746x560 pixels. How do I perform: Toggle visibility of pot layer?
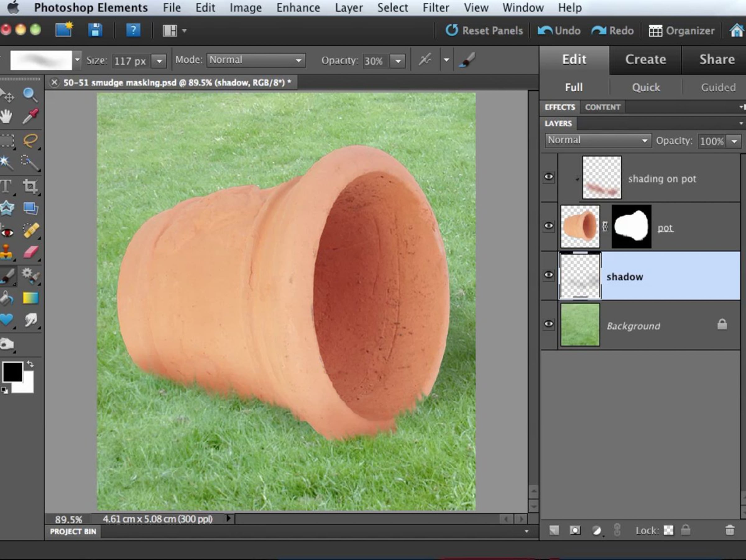tap(549, 226)
